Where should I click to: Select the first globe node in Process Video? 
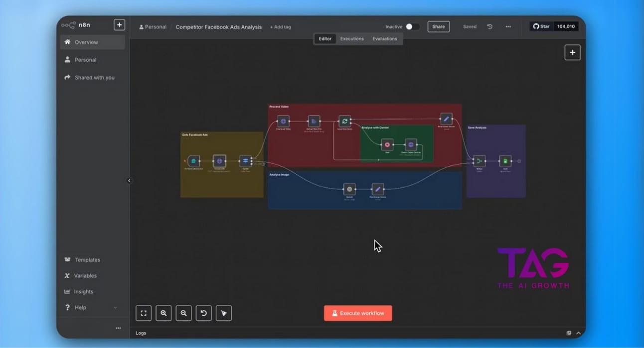click(x=283, y=121)
